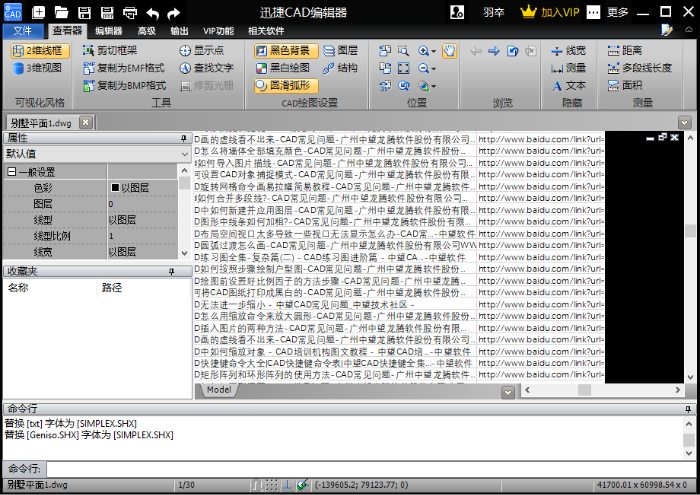This screenshot has width=700, height=495.
Task: Click the print icon in title bar
Action: point(130,12)
